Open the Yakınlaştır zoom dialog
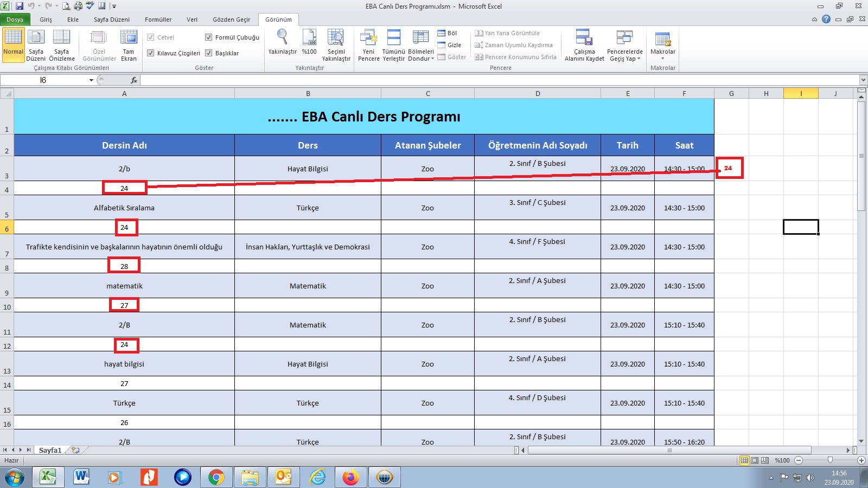Image resolution: width=868 pixels, height=488 pixels. (x=282, y=42)
